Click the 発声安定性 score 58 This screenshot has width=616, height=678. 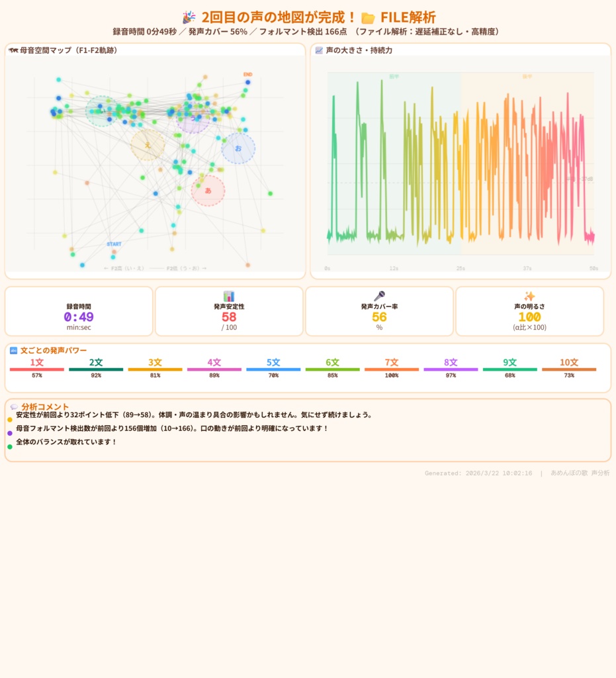click(229, 317)
